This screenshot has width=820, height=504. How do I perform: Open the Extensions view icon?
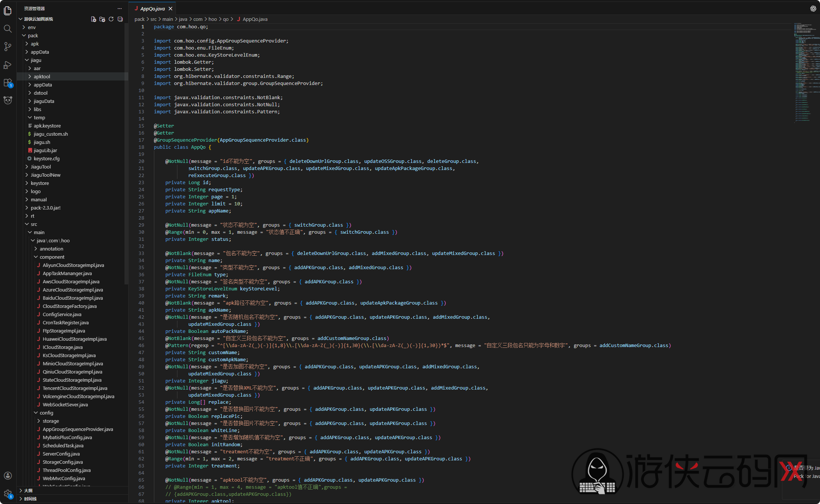7,83
